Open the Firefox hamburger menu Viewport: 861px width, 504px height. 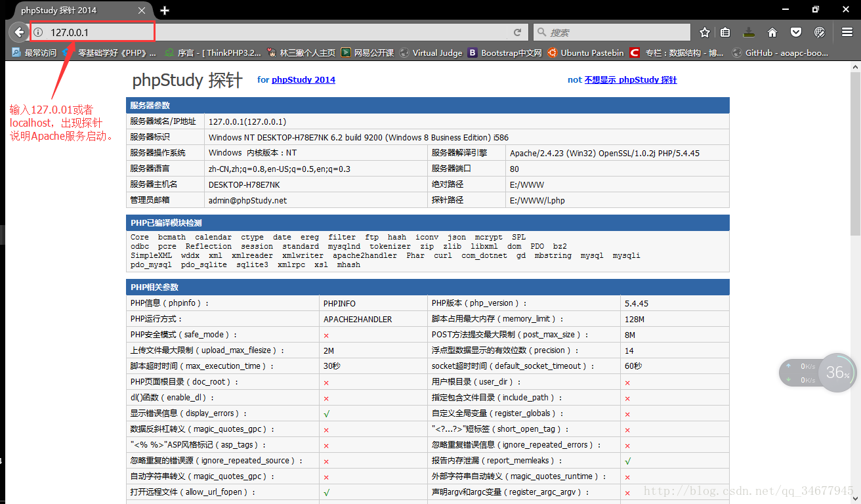coord(847,32)
